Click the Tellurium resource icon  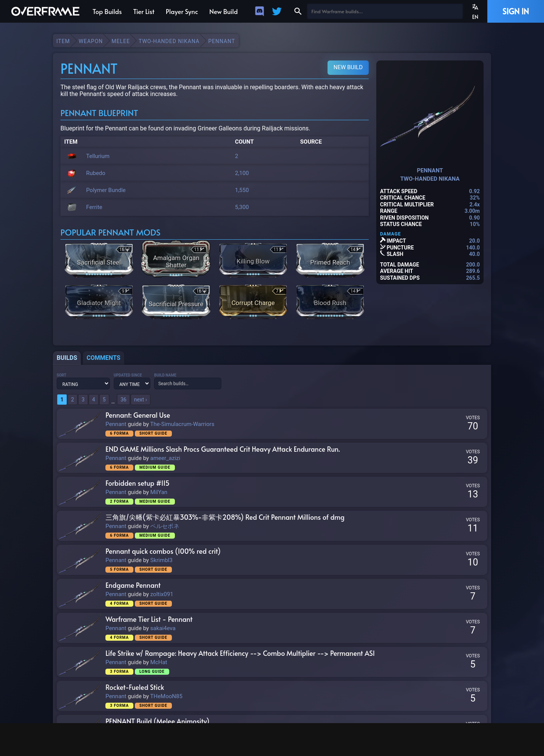[72, 156]
